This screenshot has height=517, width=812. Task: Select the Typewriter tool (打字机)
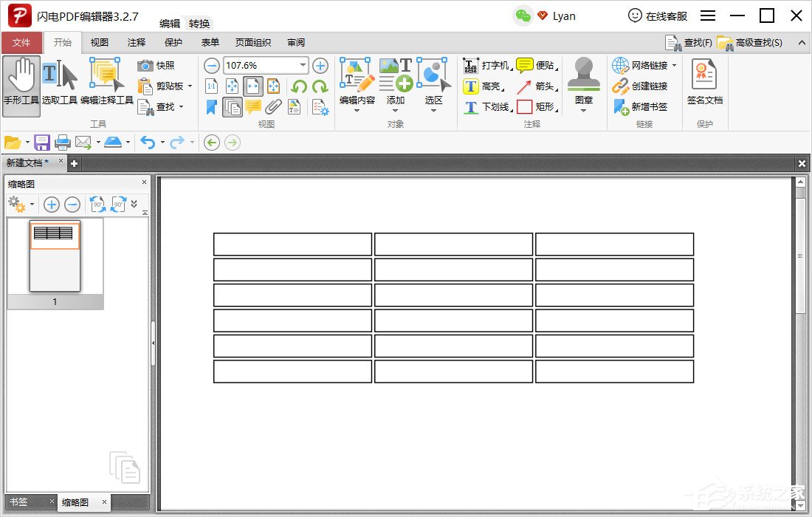pos(486,65)
